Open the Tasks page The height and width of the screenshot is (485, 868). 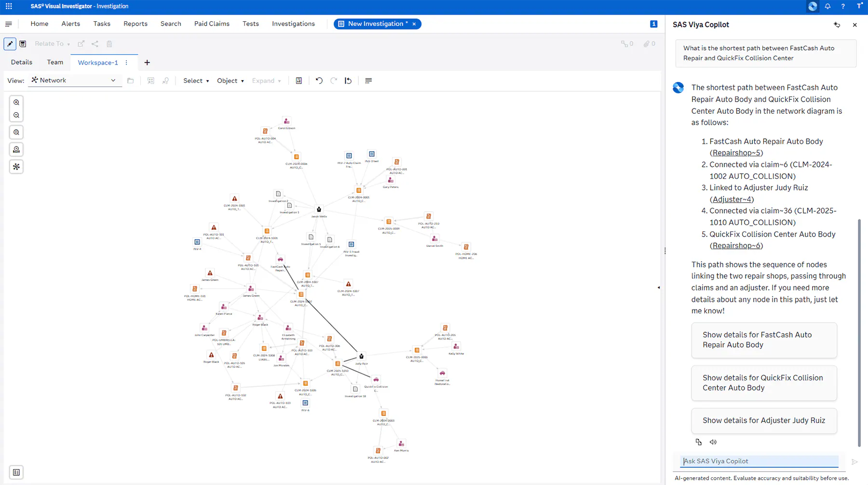(x=102, y=24)
